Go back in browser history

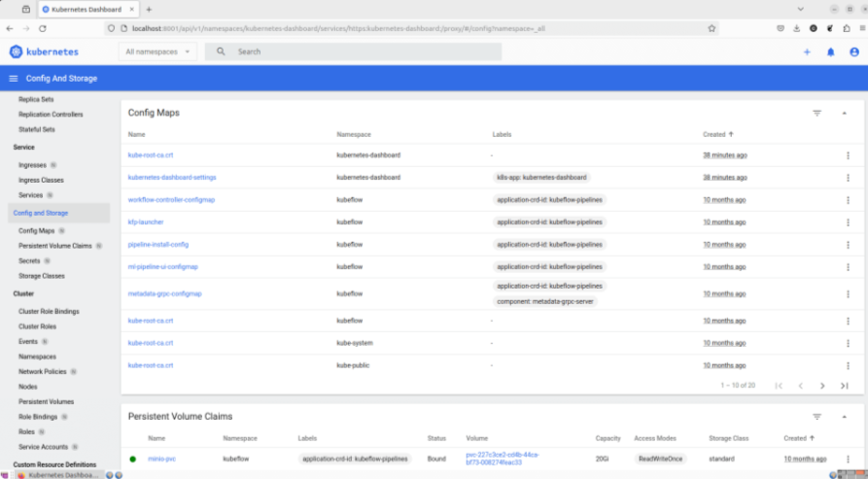tap(10, 28)
